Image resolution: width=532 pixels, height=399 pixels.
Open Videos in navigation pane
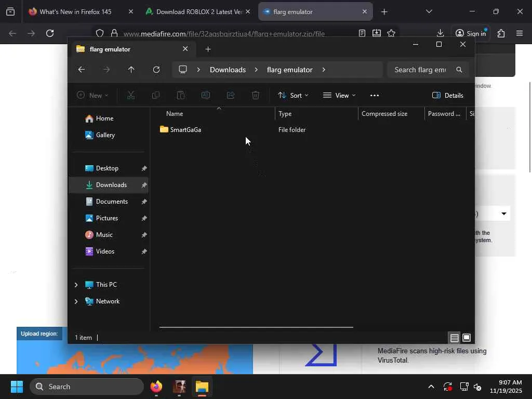pyautogui.click(x=105, y=251)
